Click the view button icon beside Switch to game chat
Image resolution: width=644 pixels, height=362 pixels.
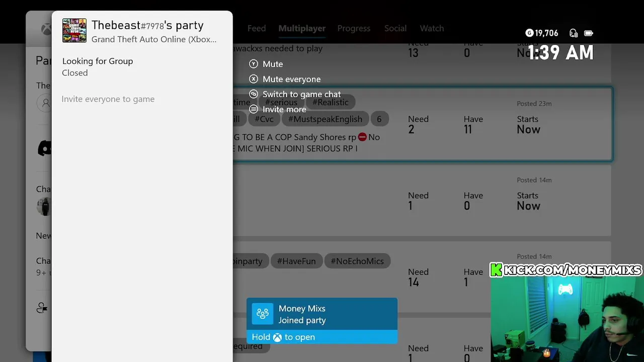coord(254,94)
